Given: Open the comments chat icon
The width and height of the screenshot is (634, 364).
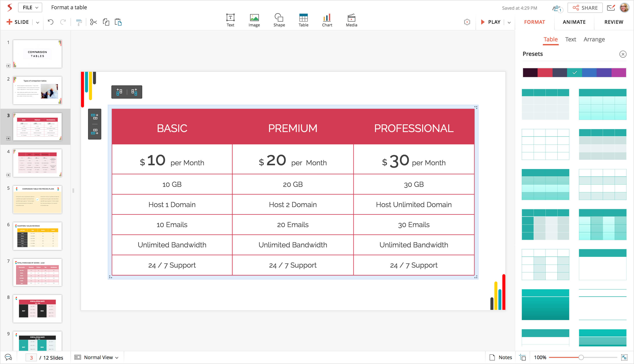Looking at the screenshot, I should [x=8, y=357].
